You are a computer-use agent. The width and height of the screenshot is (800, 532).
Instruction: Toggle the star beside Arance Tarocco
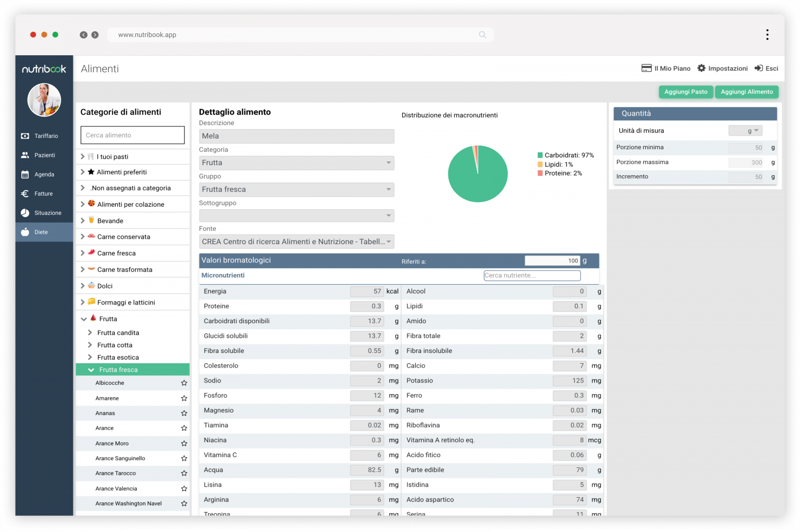[x=183, y=473]
